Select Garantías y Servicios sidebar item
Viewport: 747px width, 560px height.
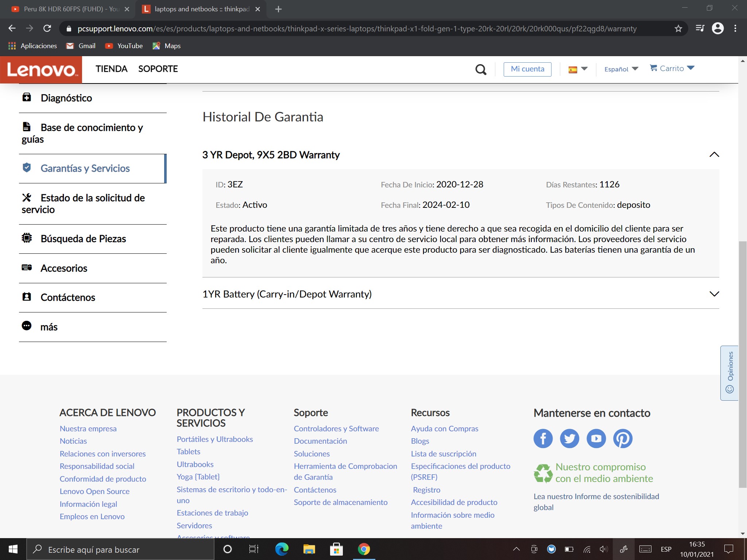93,168
